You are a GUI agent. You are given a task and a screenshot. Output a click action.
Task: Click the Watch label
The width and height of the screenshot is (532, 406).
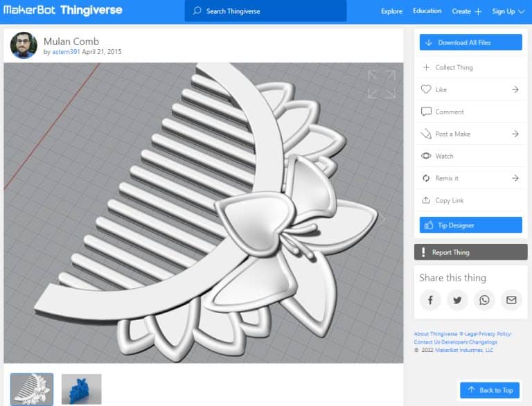pos(444,156)
